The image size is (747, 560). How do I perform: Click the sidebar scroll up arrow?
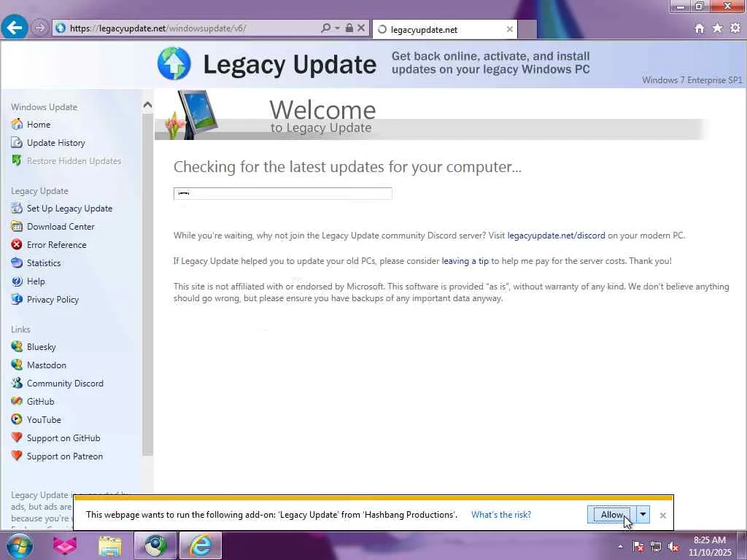[x=147, y=105]
